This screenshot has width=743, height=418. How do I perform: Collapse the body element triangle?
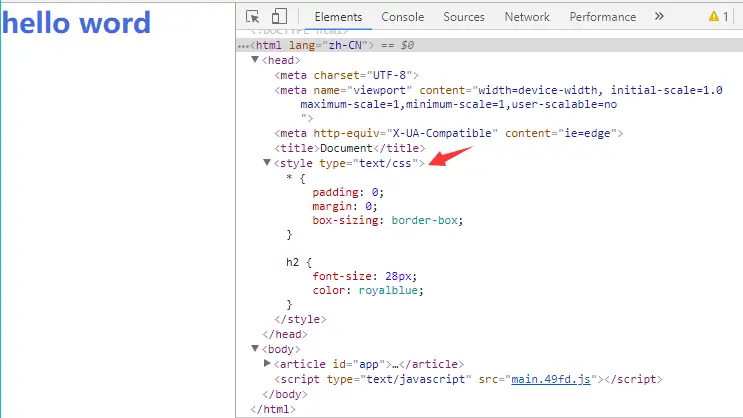[255, 349]
